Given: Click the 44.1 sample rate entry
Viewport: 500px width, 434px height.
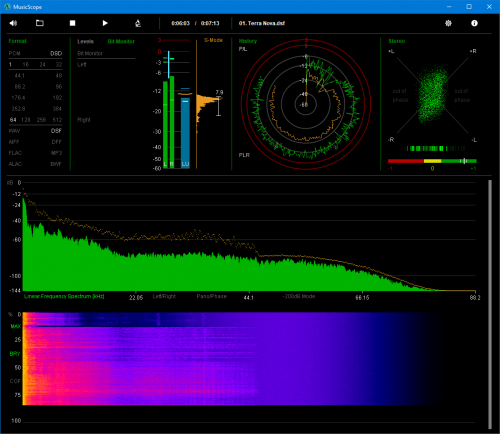Looking at the screenshot, I should [19, 76].
